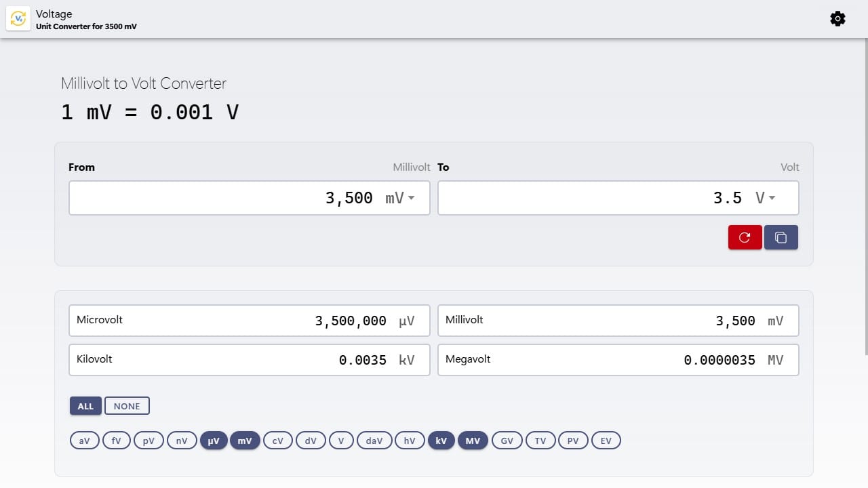The width and height of the screenshot is (868, 488).
Task: Click the ALL units button
Action: [85, 405]
